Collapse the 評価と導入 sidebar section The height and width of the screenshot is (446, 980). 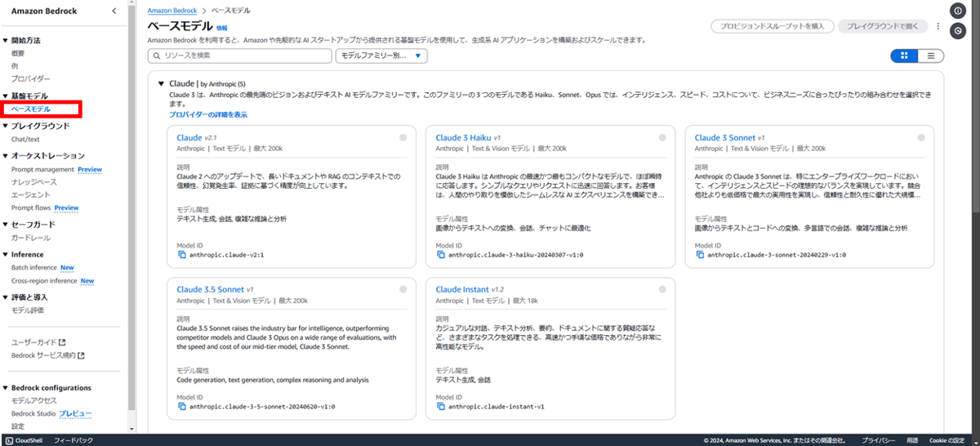click(5, 297)
